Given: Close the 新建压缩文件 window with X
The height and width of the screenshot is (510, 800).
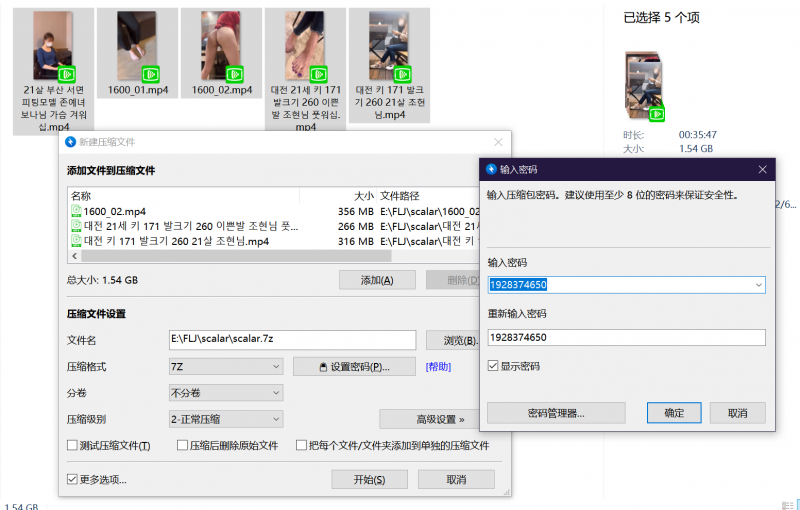Looking at the screenshot, I should pyautogui.click(x=498, y=143).
